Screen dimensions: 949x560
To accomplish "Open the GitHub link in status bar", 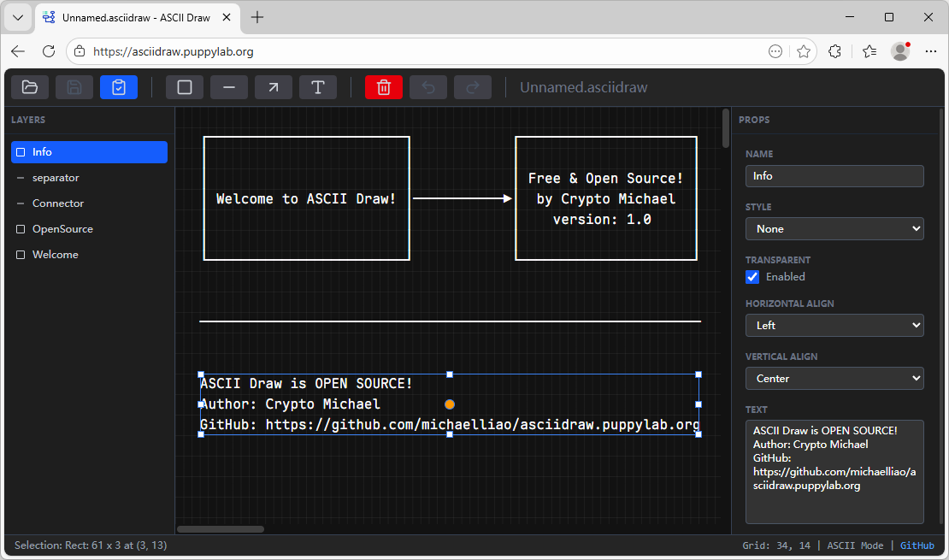I will 917,545.
